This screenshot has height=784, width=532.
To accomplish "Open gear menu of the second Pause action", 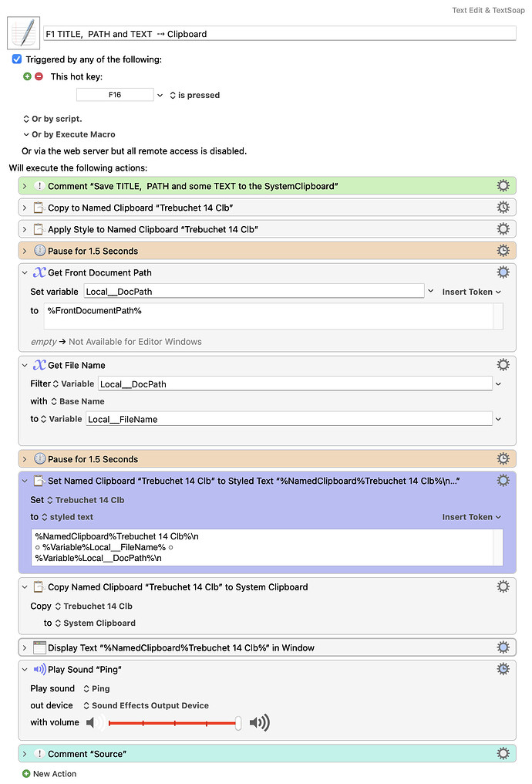I will 503,458.
